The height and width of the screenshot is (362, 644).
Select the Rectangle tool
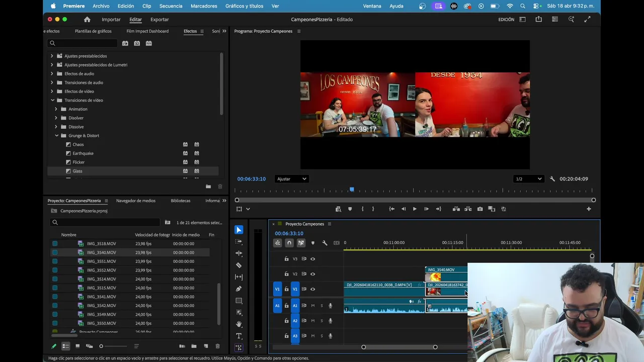tap(239, 301)
